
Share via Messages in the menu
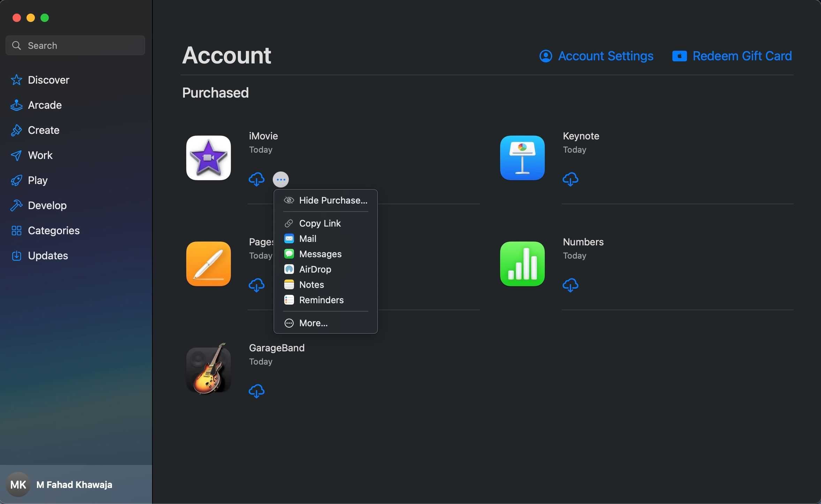[326, 254]
